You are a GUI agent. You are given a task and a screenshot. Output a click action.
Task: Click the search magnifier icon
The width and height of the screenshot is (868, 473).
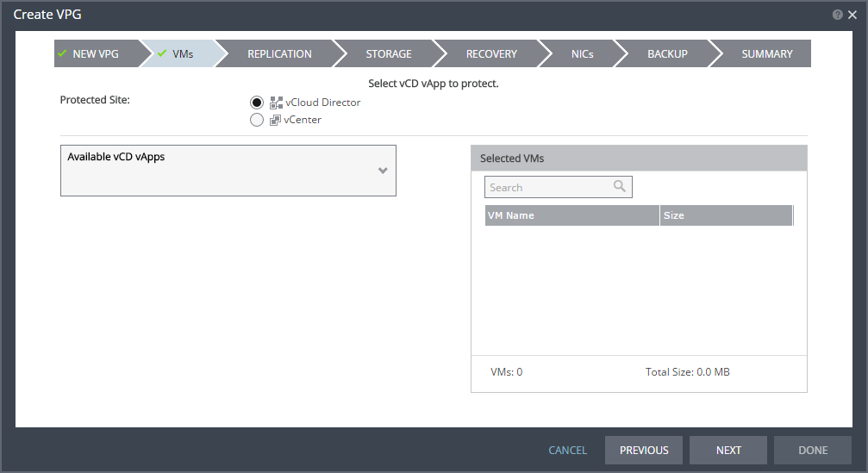coord(620,186)
